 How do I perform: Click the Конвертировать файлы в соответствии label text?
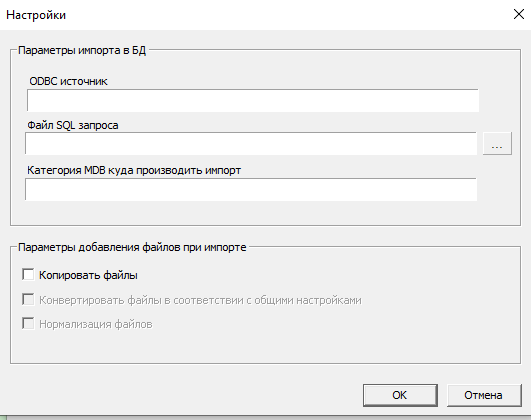[x=200, y=300]
